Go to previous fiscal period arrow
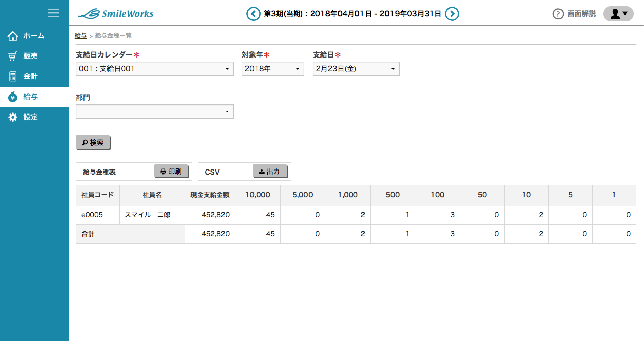The width and height of the screenshot is (644, 341). tap(253, 14)
